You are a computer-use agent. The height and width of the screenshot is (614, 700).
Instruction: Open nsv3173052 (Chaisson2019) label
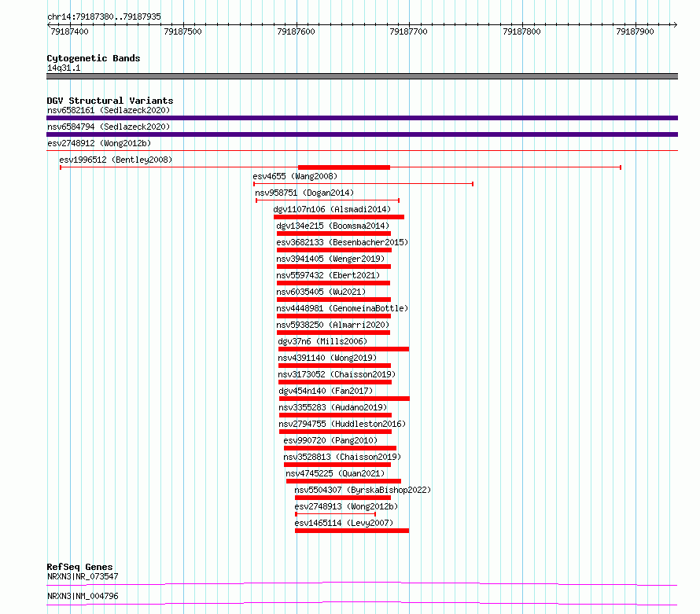(337, 374)
